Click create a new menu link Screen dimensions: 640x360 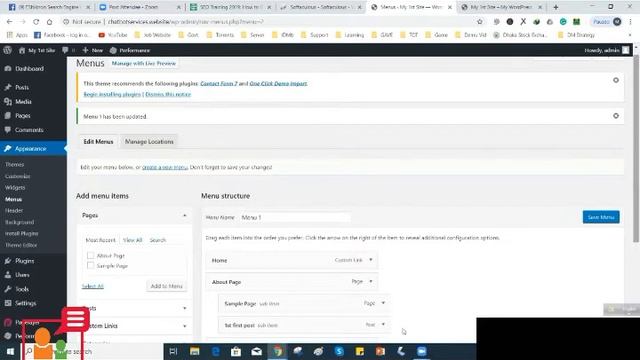(165, 167)
